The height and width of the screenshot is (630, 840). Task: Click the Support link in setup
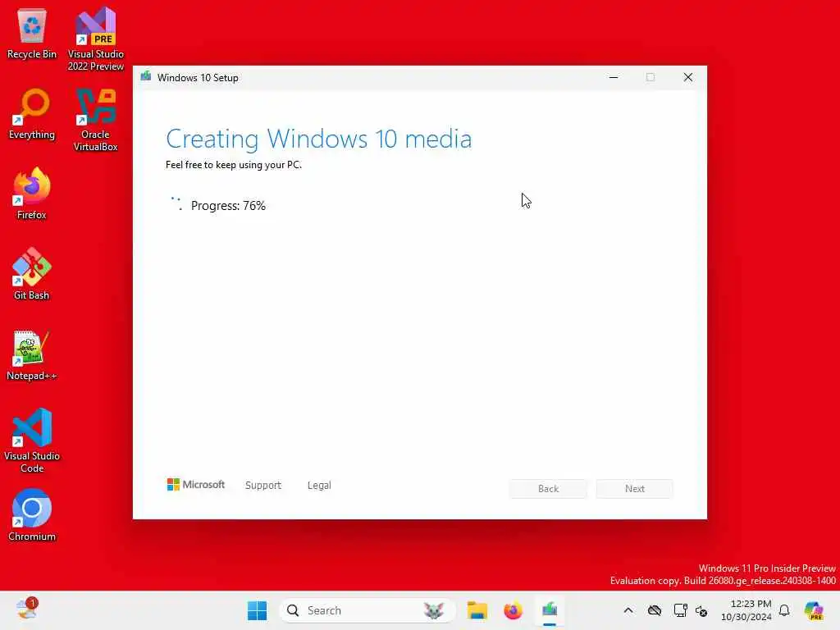coord(263,485)
